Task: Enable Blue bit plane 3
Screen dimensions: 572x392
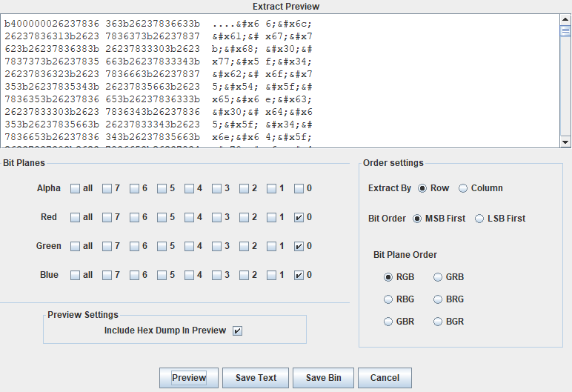Action: click(x=216, y=275)
